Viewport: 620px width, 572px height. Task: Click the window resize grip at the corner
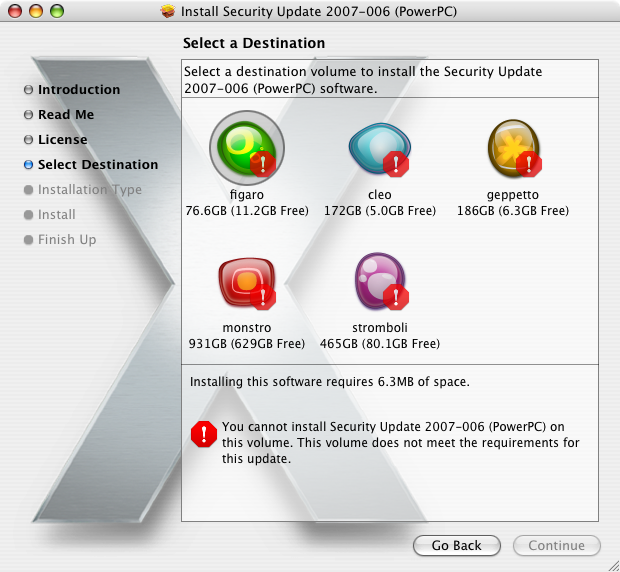(x=613, y=565)
